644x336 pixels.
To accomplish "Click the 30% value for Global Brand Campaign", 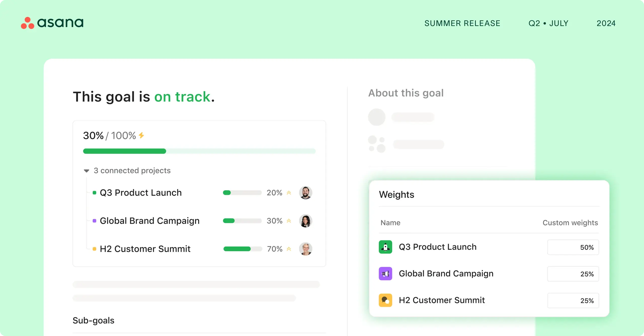I will point(274,221).
